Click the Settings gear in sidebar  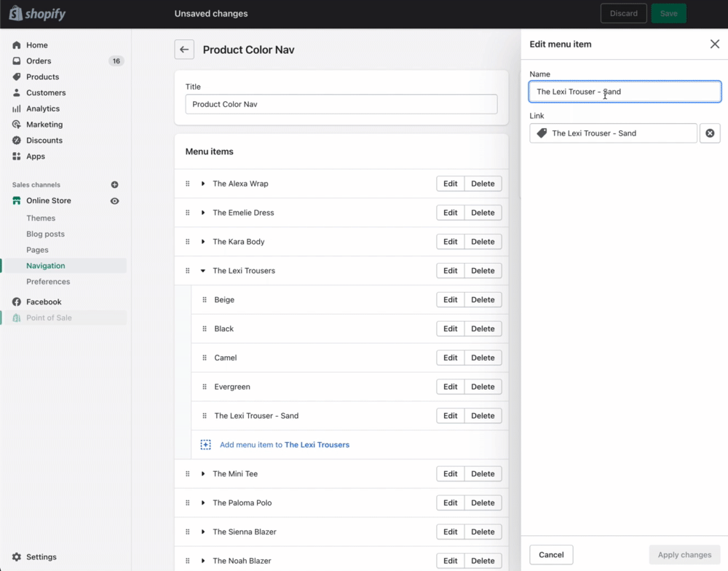(17, 557)
